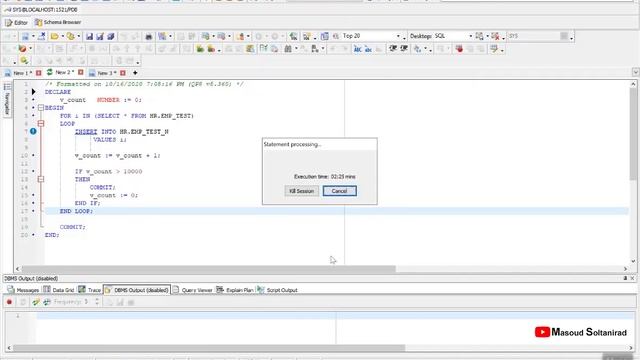The width and height of the screenshot is (640, 360).
Task: Click the red ball debug icon
Action: tap(22, 49)
